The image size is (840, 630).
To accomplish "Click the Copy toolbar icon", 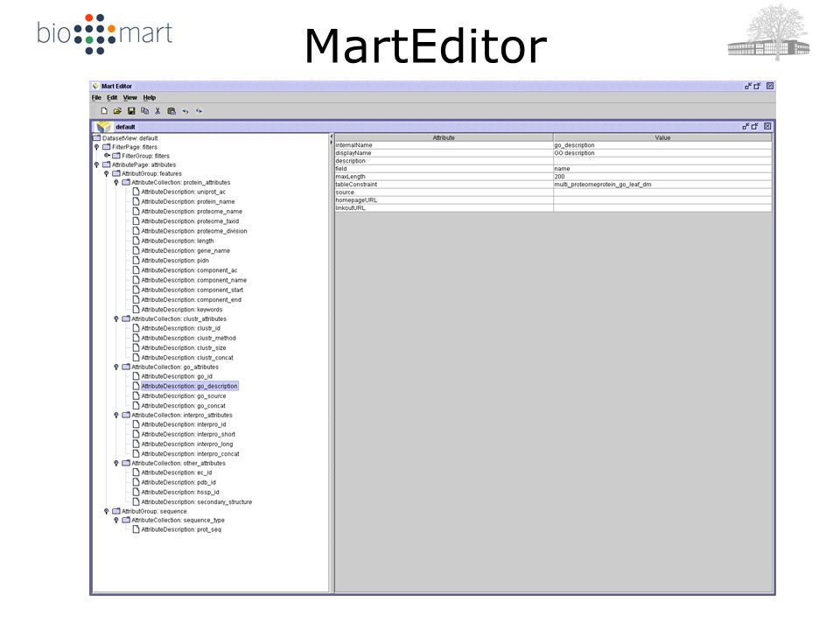I will pos(144,111).
